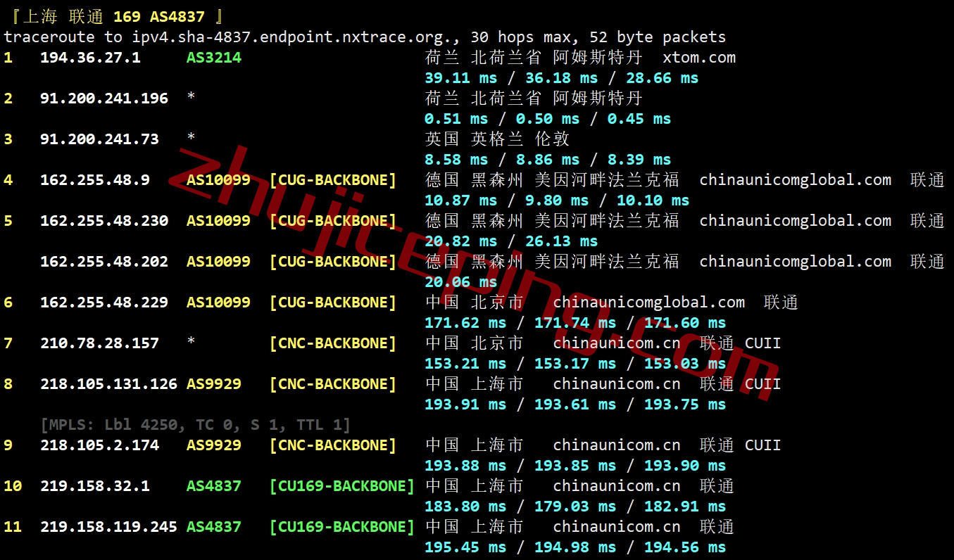Click the IP address 194.36.27.1
This screenshot has width=954, height=560.
(90, 58)
